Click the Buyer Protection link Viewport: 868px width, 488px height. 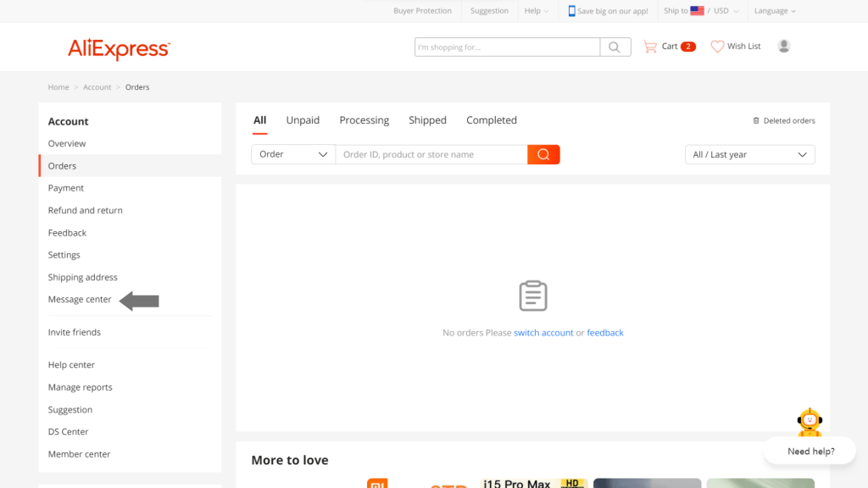coord(422,10)
